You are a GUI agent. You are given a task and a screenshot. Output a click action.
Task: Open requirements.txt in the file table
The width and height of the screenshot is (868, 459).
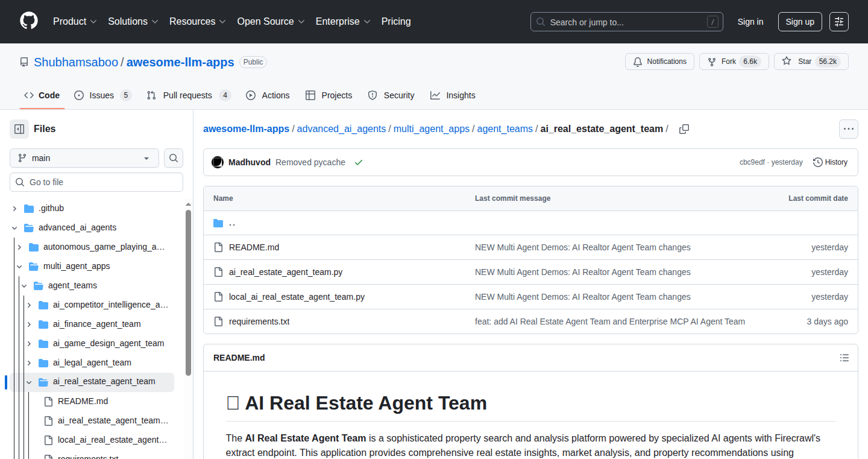click(x=259, y=321)
